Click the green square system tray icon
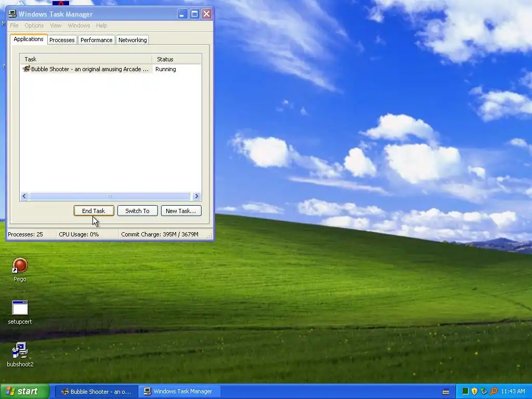The image size is (532, 399). [465, 391]
